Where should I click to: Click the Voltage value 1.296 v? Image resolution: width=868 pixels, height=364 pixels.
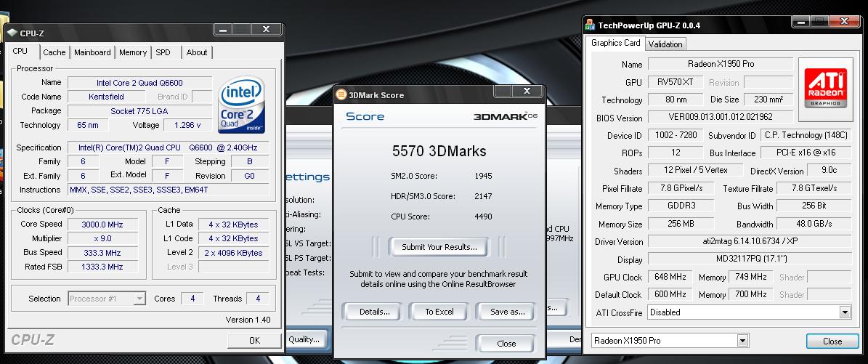187,125
